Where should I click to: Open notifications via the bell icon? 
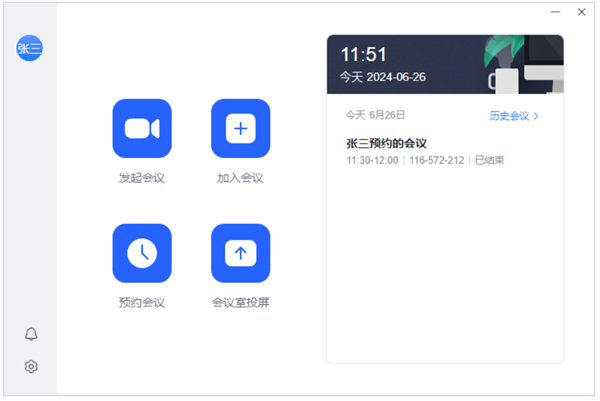[x=31, y=334]
